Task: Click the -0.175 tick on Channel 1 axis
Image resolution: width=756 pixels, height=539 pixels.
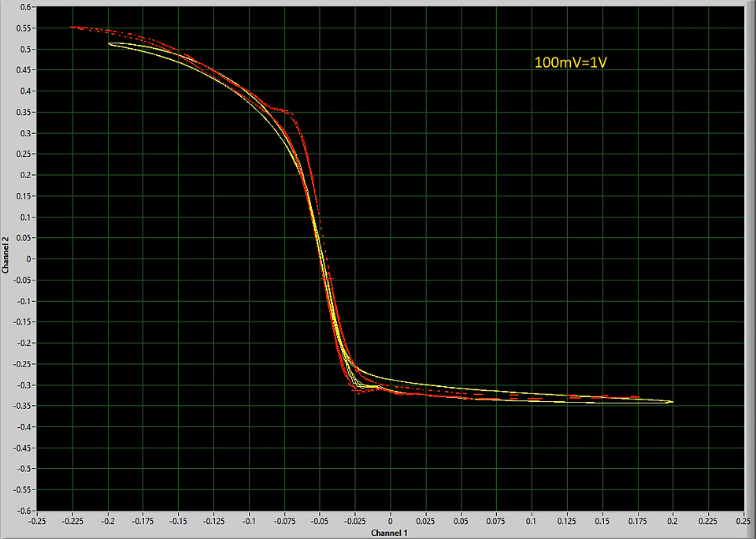Action: click(x=143, y=521)
